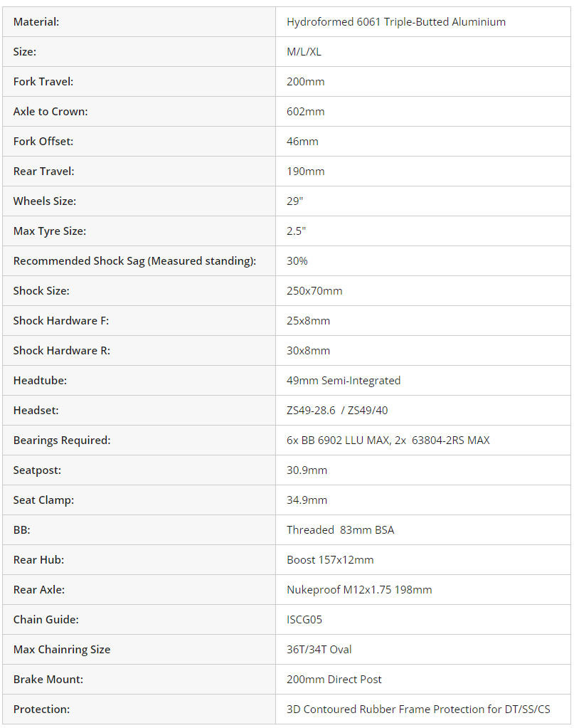Click the Fork Offset 46mm value
This screenshot has width=574, height=728.
tap(302, 142)
